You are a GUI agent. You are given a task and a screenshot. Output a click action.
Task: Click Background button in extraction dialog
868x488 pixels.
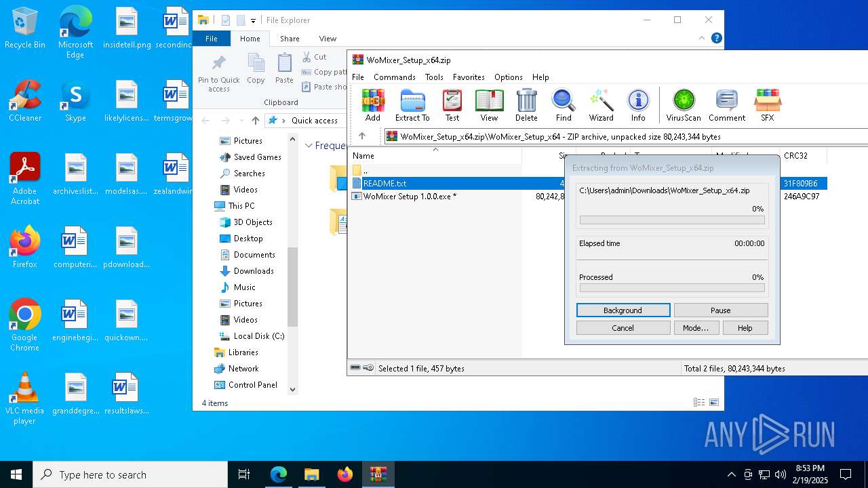(x=623, y=310)
